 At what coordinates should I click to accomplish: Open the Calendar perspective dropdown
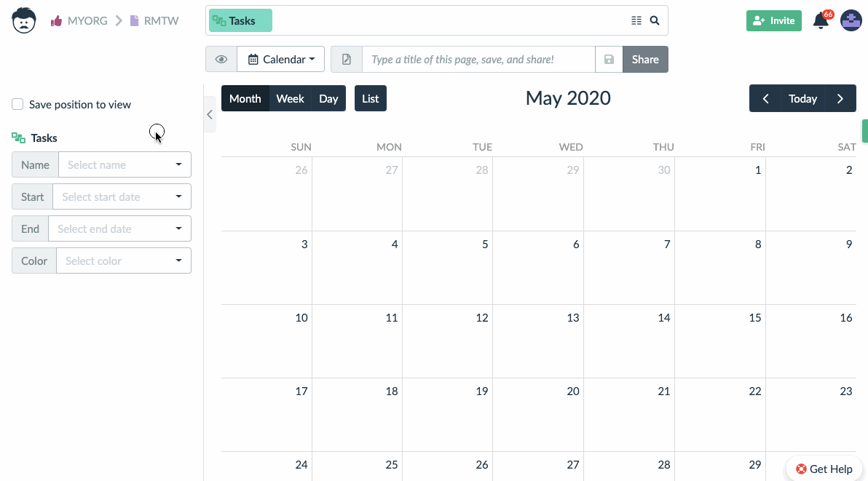281,59
